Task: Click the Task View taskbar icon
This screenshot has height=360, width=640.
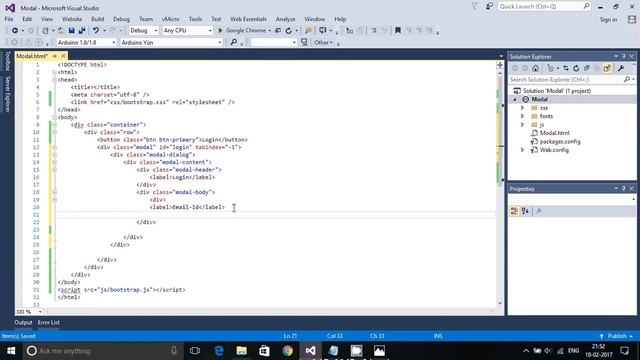Action: tap(195, 351)
